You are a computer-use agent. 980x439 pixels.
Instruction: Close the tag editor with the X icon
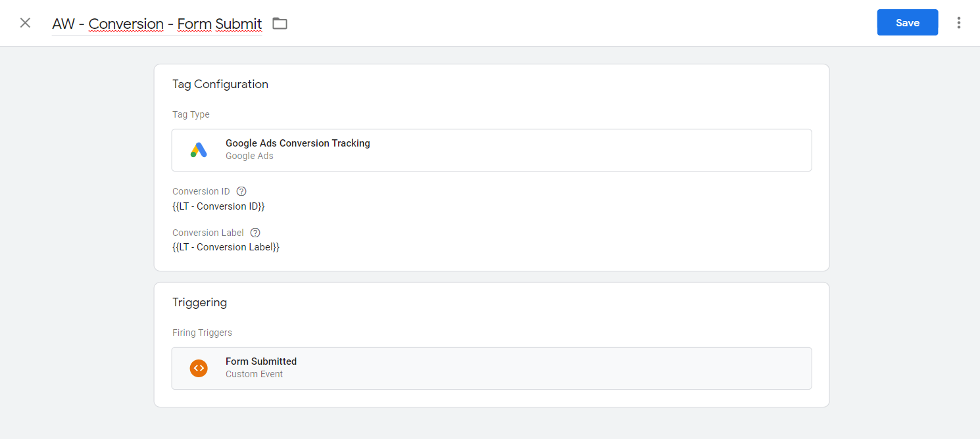(25, 23)
